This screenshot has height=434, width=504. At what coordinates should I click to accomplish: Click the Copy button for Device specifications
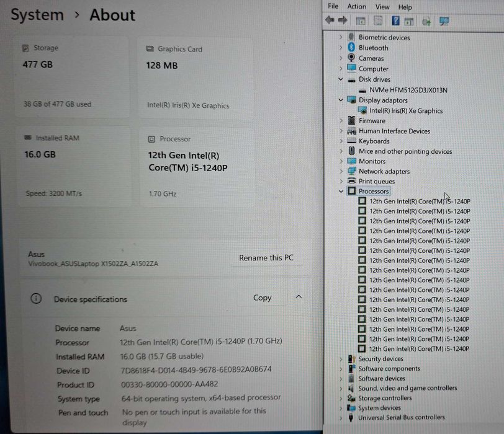click(262, 298)
